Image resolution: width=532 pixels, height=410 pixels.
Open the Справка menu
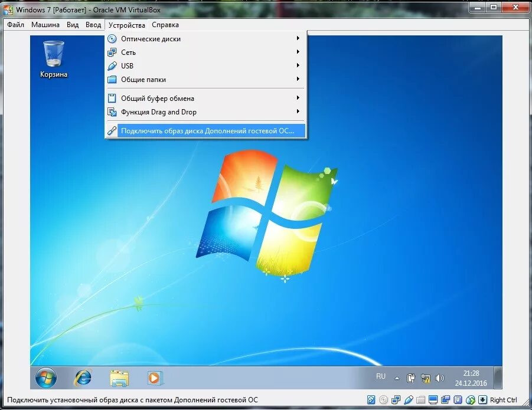point(165,25)
